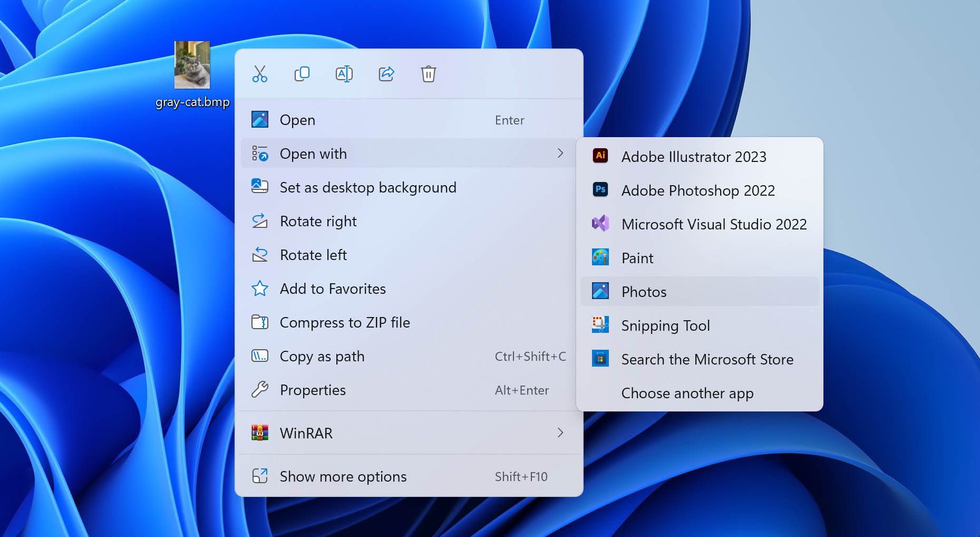
Task: Click the Open with list icon
Action: 260,154
